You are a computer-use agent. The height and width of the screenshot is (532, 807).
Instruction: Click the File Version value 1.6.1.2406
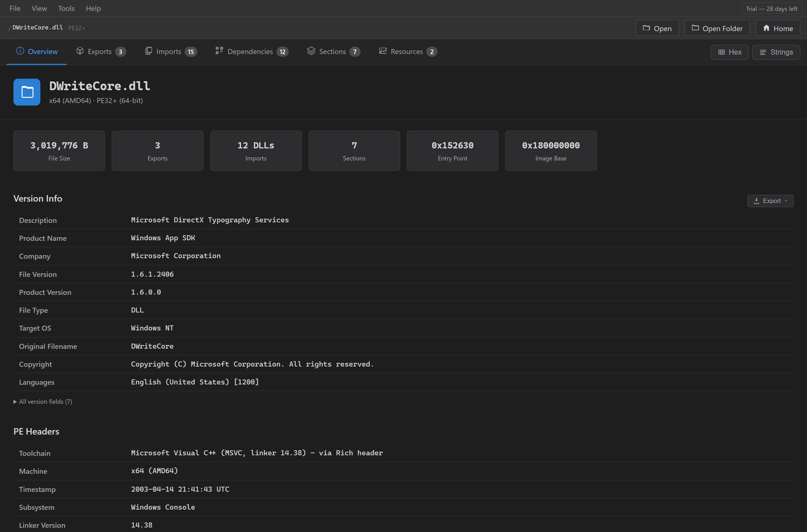152,274
